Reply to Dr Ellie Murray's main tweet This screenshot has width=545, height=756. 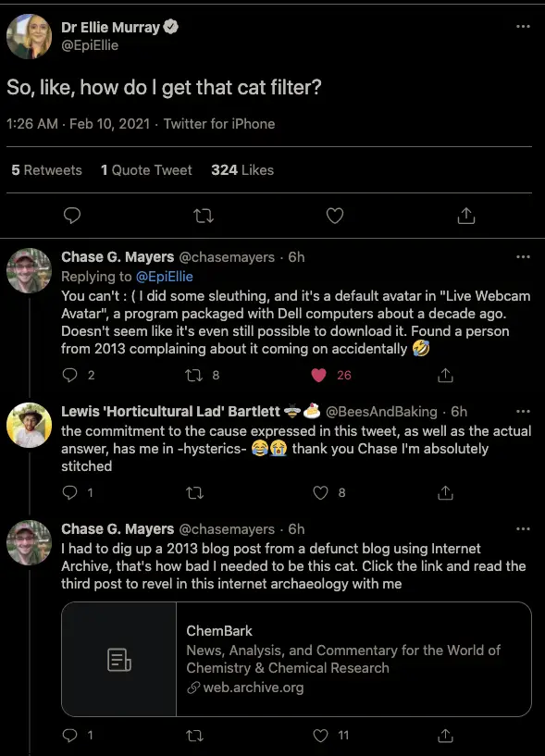[72, 216]
